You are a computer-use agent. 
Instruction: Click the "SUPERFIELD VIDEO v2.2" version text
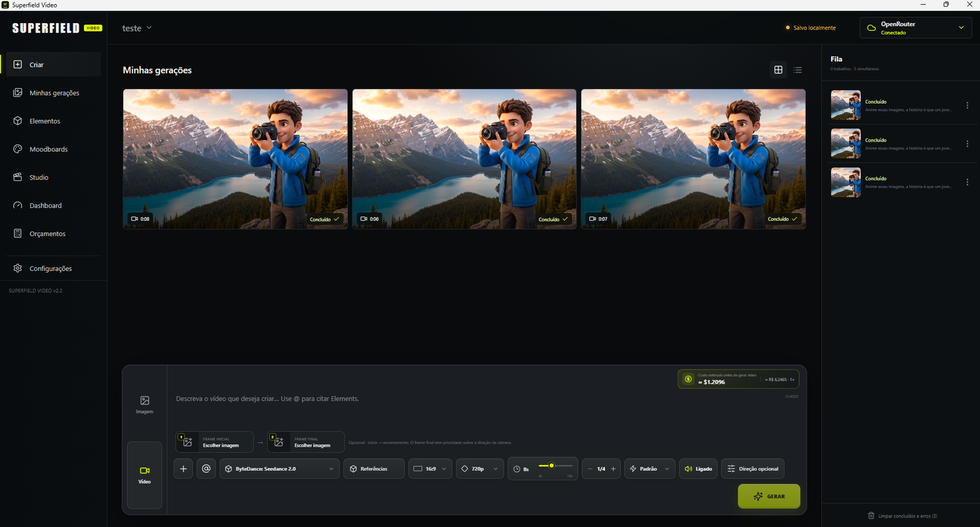[36, 290]
